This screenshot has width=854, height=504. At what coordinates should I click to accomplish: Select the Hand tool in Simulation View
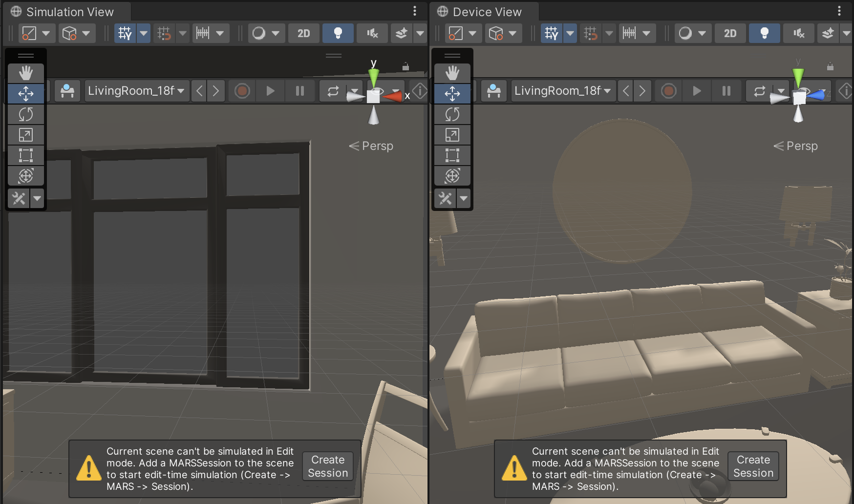click(26, 73)
